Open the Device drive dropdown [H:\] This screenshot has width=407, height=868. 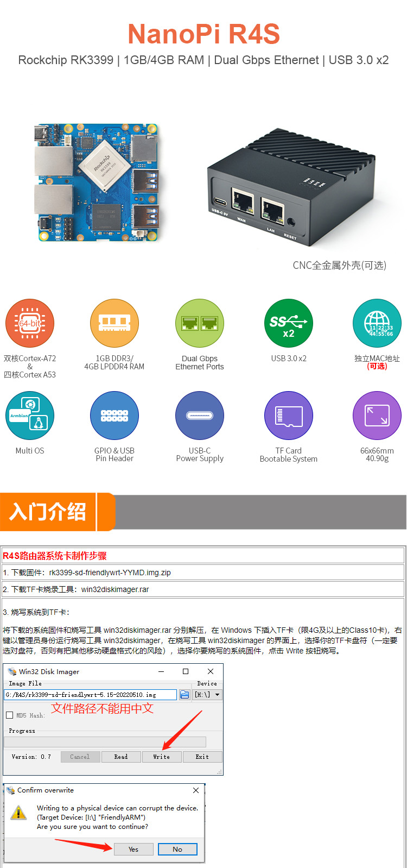[208, 694]
